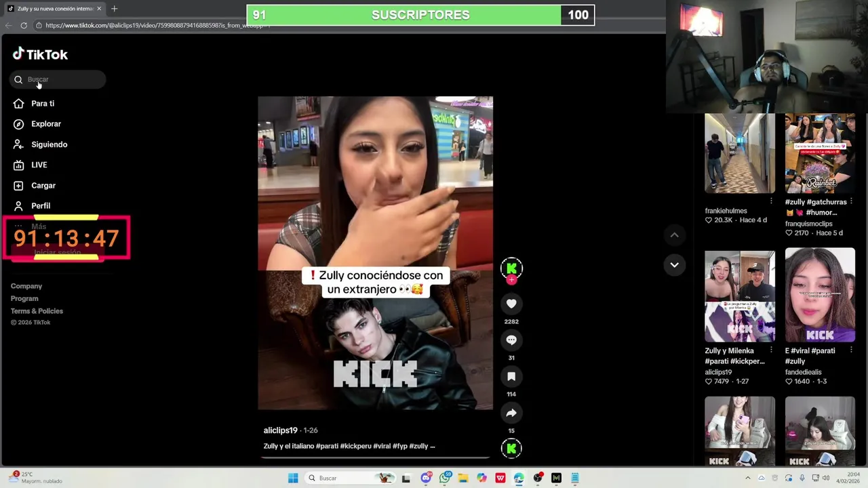Open the #zully #gatchurras video thumbnail
The width and height of the screenshot is (868, 488).
[820, 153]
